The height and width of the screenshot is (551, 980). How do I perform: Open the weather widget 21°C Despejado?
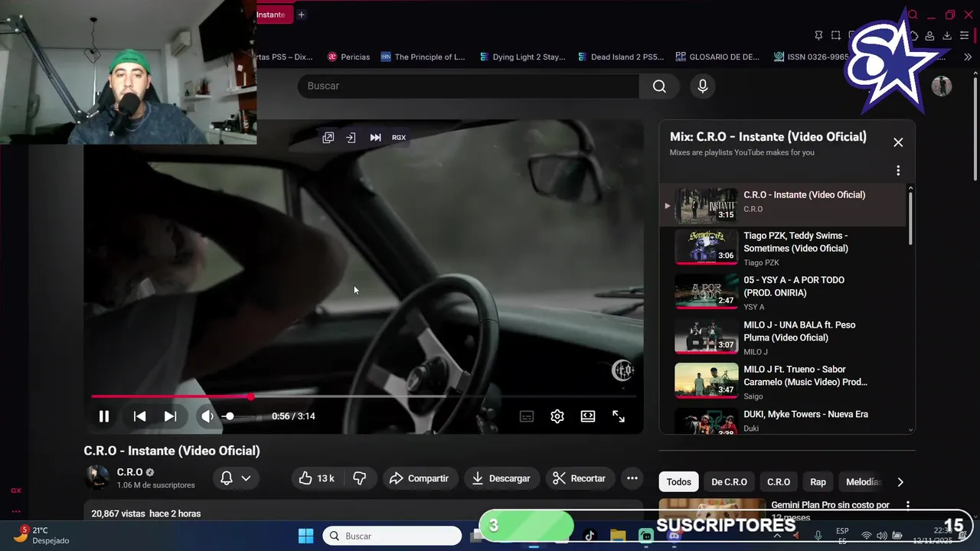coord(43,535)
